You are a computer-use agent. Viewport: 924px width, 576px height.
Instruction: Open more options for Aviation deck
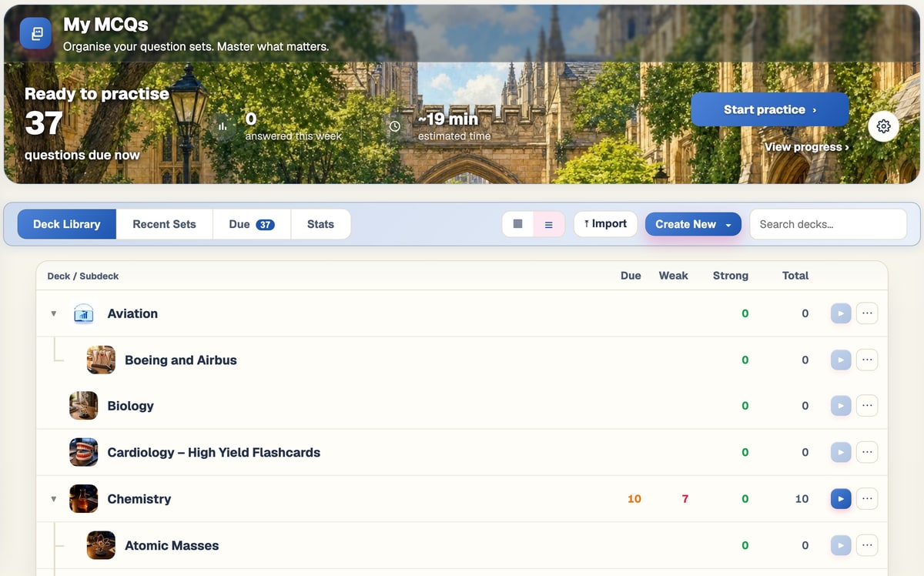tap(867, 313)
